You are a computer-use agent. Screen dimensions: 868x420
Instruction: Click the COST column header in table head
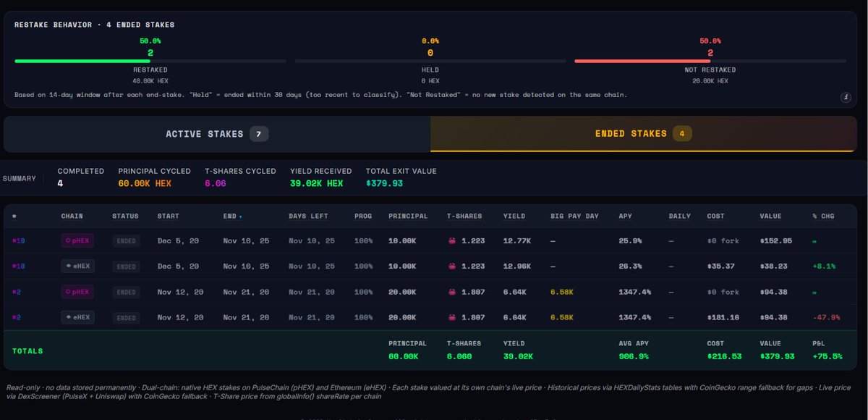coord(716,217)
